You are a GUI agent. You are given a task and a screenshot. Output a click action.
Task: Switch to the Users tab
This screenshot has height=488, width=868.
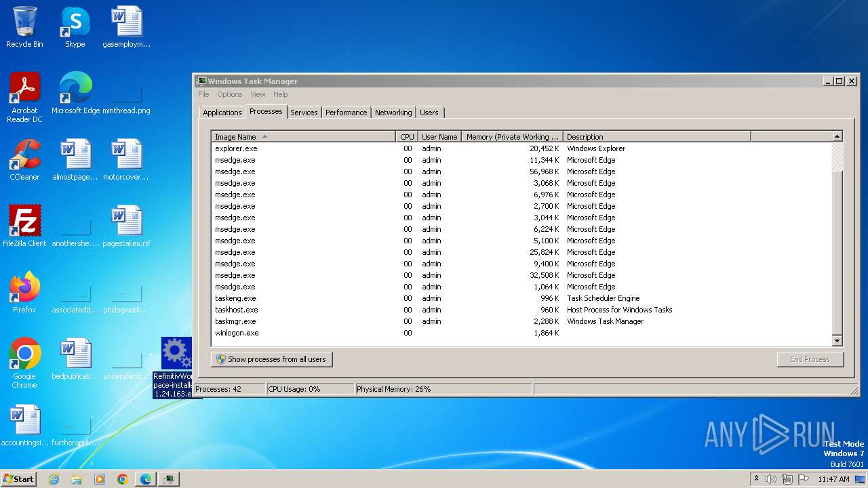pyautogui.click(x=429, y=113)
